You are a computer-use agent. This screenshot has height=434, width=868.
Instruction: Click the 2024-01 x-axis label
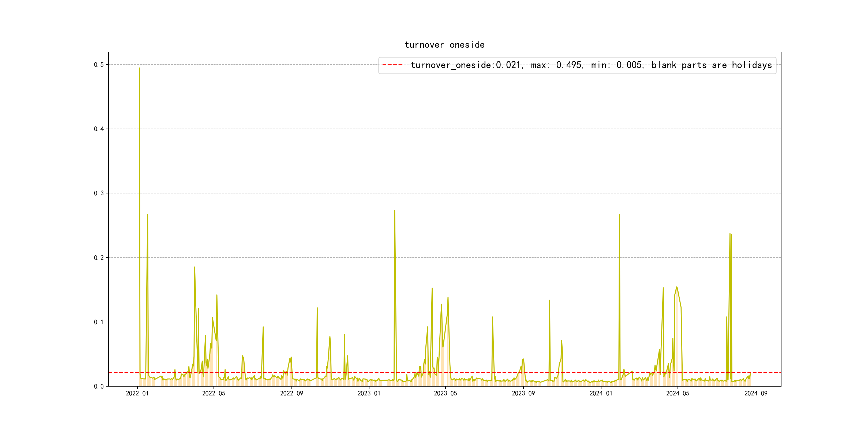pyautogui.click(x=601, y=394)
